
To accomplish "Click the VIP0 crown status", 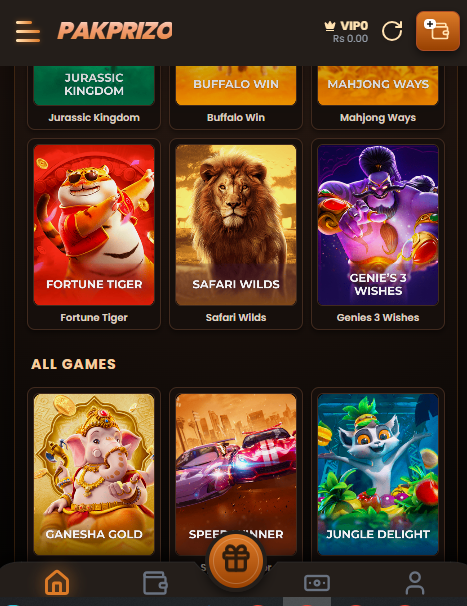I will point(346,26).
